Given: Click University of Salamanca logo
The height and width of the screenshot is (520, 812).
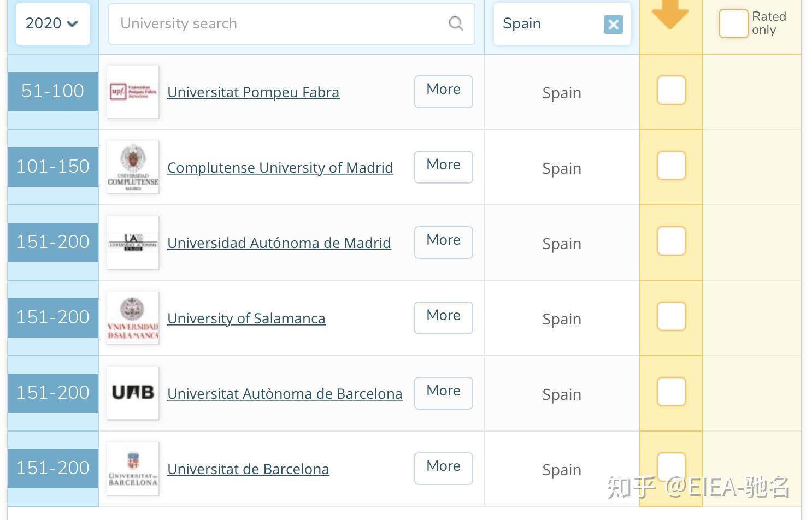Looking at the screenshot, I should click(133, 318).
